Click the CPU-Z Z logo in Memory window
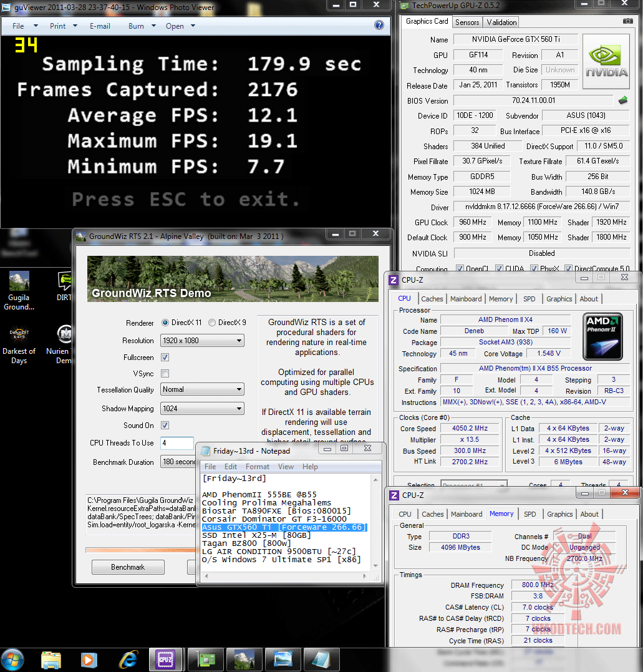643x672 pixels. click(394, 495)
